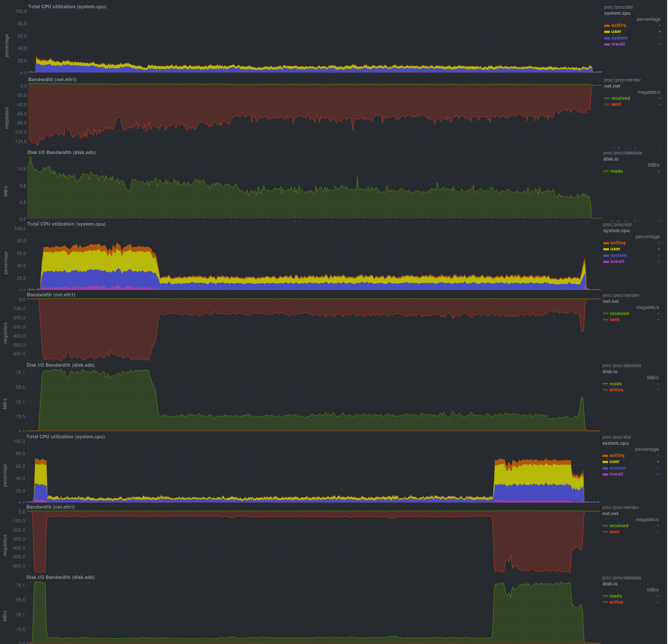The image size is (668, 644).
Task: Toggle reads in the middle disk.io legend
Action: [x=616, y=384]
